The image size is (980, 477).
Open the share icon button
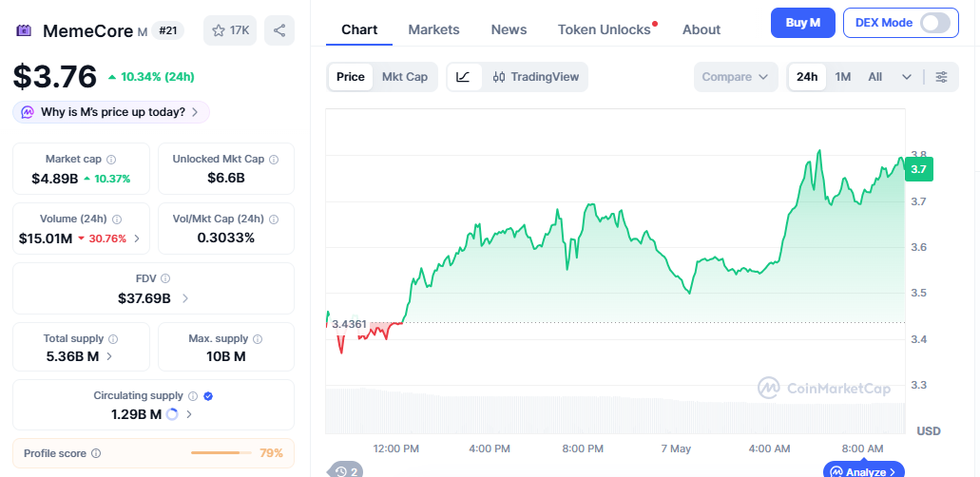click(x=279, y=30)
